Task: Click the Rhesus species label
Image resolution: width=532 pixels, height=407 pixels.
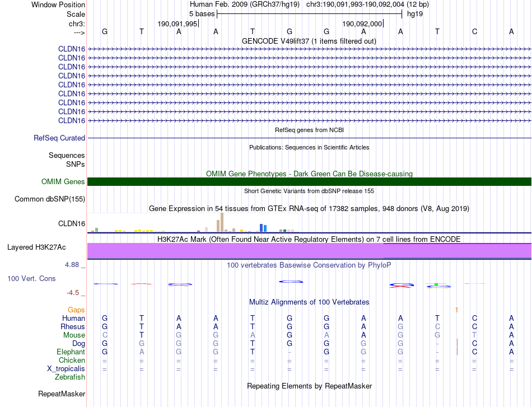Action: pyautogui.click(x=73, y=326)
